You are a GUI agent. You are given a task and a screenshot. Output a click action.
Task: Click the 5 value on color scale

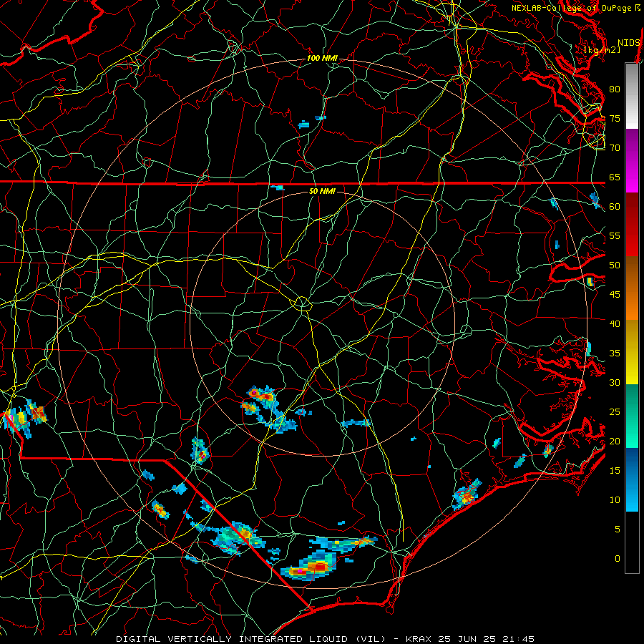pyautogui.click(x=618, y=529)
